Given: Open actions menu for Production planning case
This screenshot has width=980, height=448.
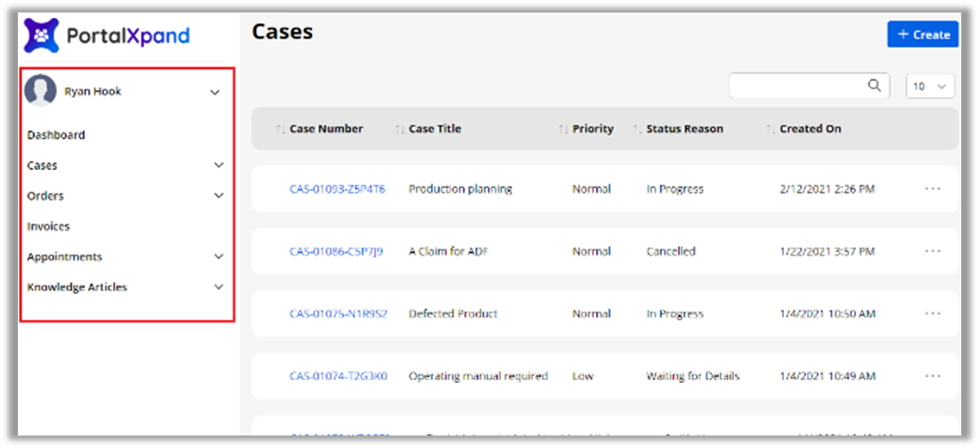Looking at the screenshot, I should 933,189.
